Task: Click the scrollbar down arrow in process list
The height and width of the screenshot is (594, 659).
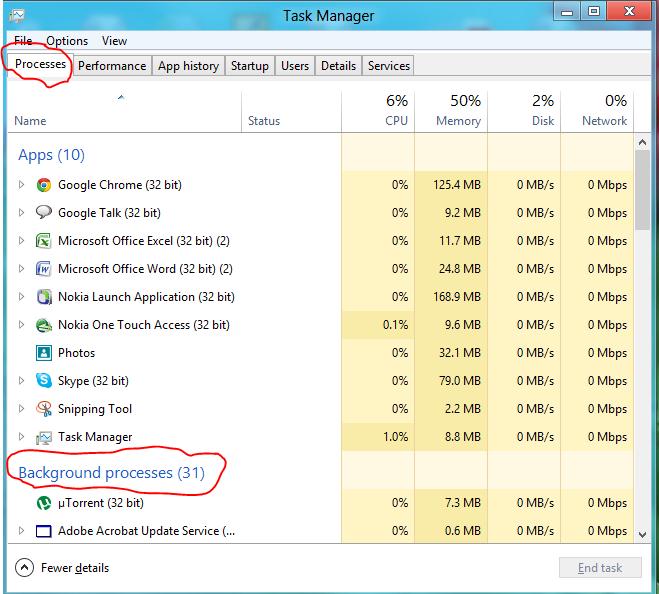Action: pos(645,530)
